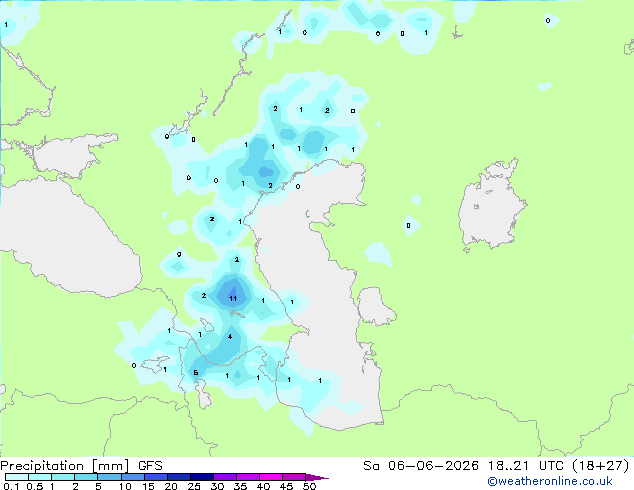
Task: Select the 2–5 mm legend color swatch
Action: (86, 477)
